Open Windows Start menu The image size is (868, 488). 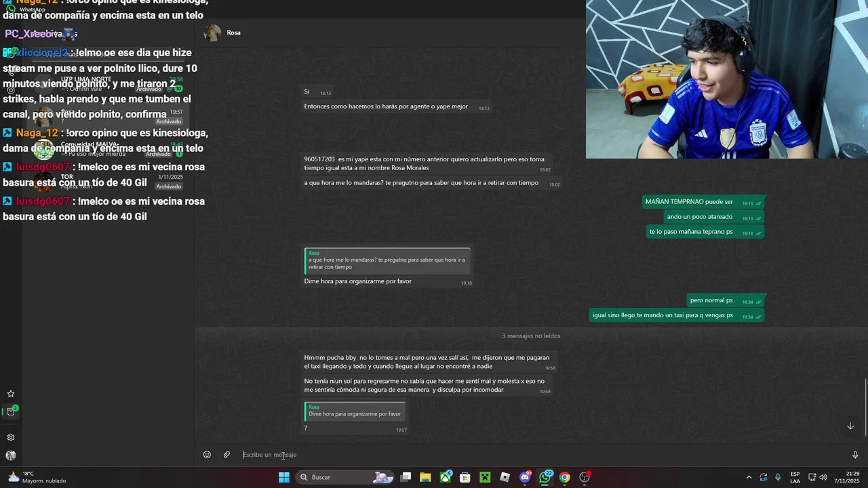coord(284,477)
